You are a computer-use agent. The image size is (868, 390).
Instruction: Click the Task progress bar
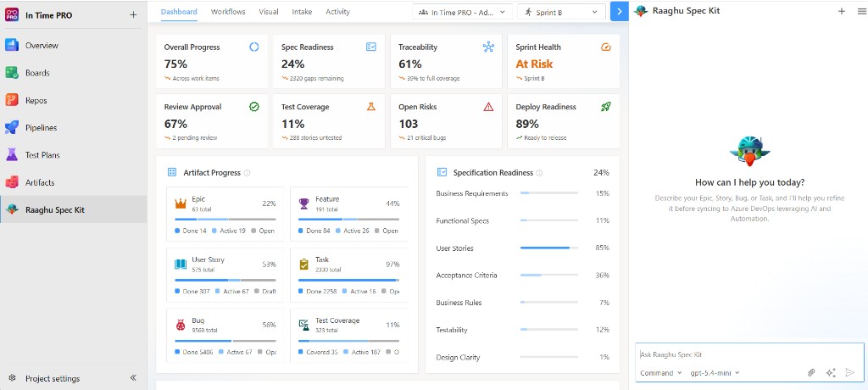(x=348, y=280)
